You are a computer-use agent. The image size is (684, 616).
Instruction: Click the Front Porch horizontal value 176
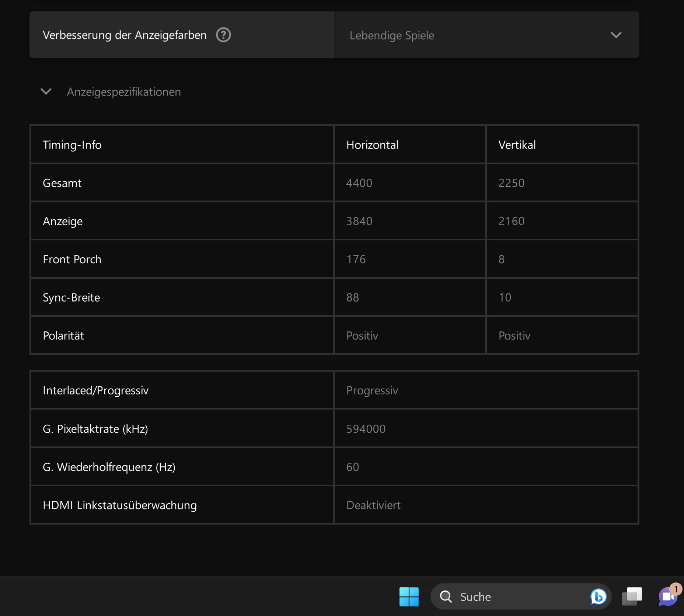(x=356, y=259)
